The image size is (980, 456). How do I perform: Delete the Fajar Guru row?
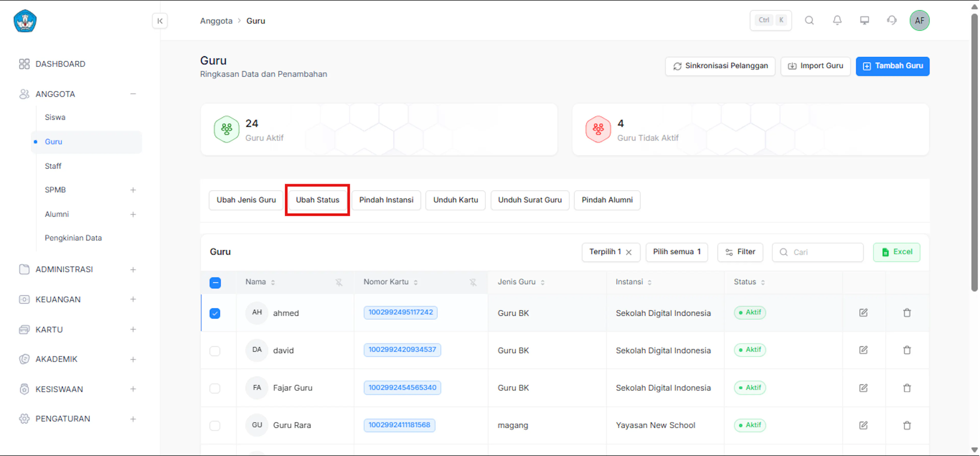point(907,388)
